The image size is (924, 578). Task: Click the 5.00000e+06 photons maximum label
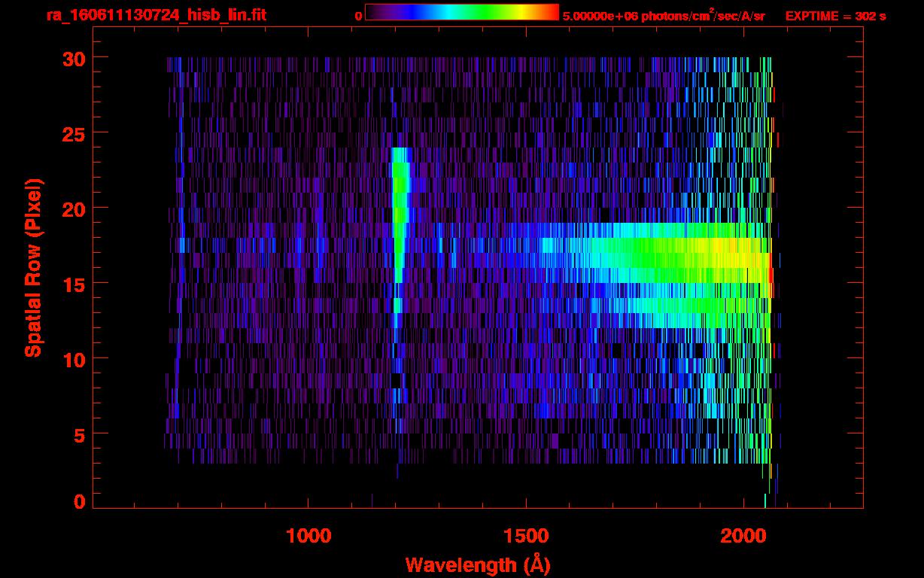[664, 16]
